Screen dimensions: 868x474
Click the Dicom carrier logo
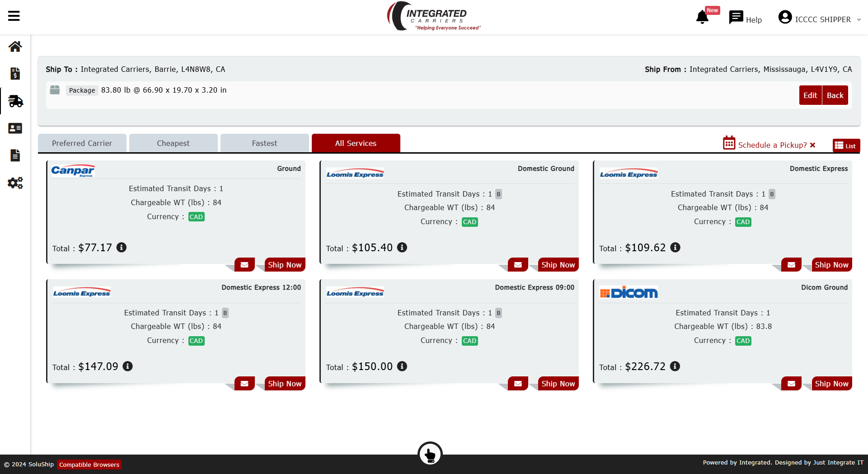pyautogui.click(x=629, y=293)
